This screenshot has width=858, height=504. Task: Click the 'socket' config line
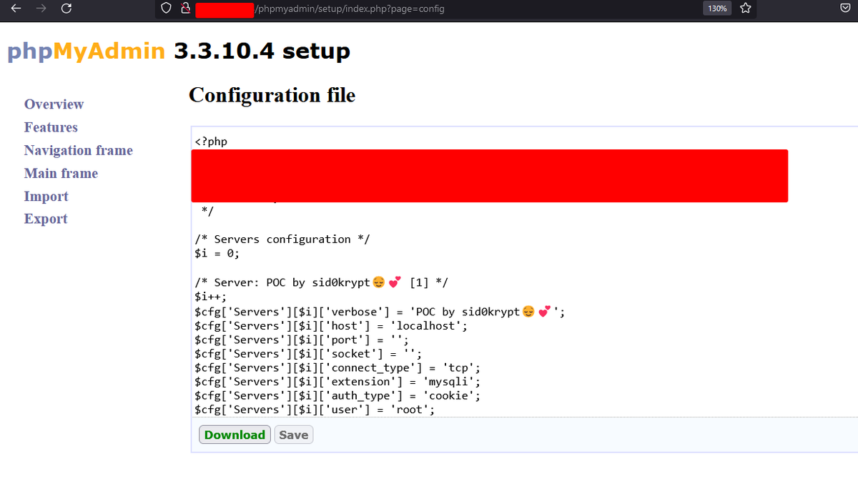(x=308, y=354)
